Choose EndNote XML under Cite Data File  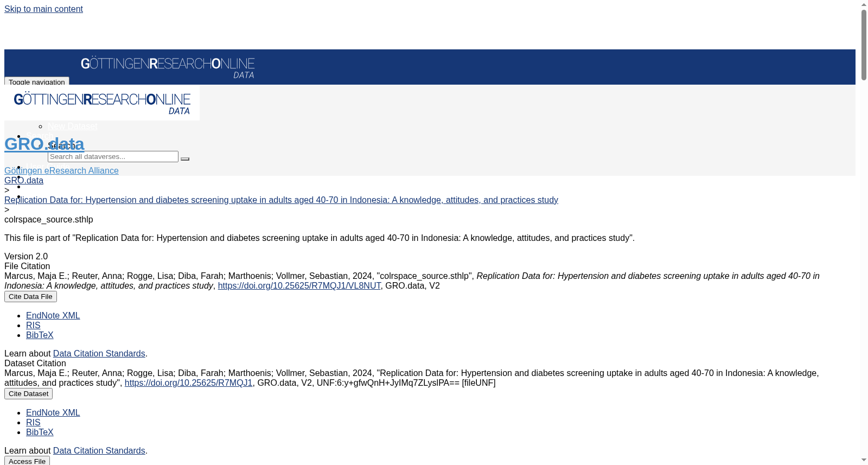(x=53, y=316)
